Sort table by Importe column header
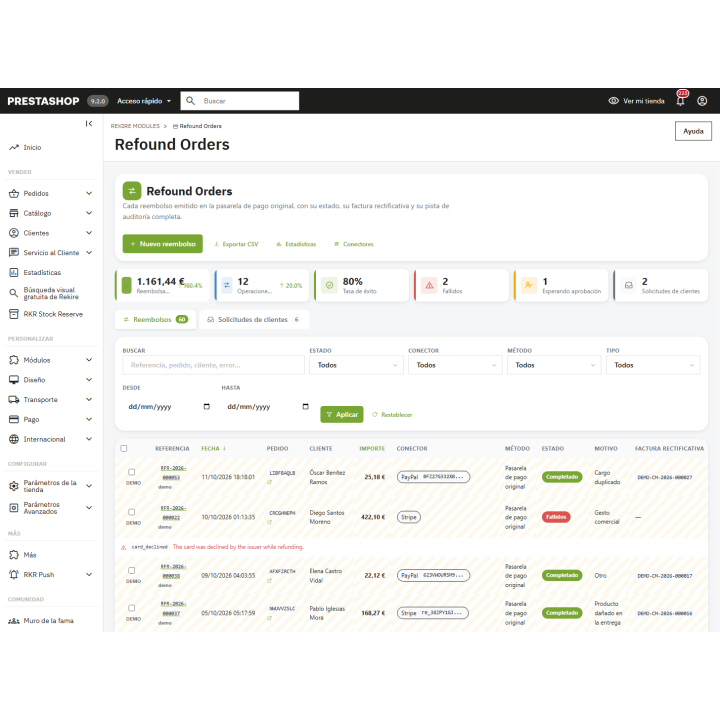The height and width of the screenshot is (720, 720). [372, 449]
